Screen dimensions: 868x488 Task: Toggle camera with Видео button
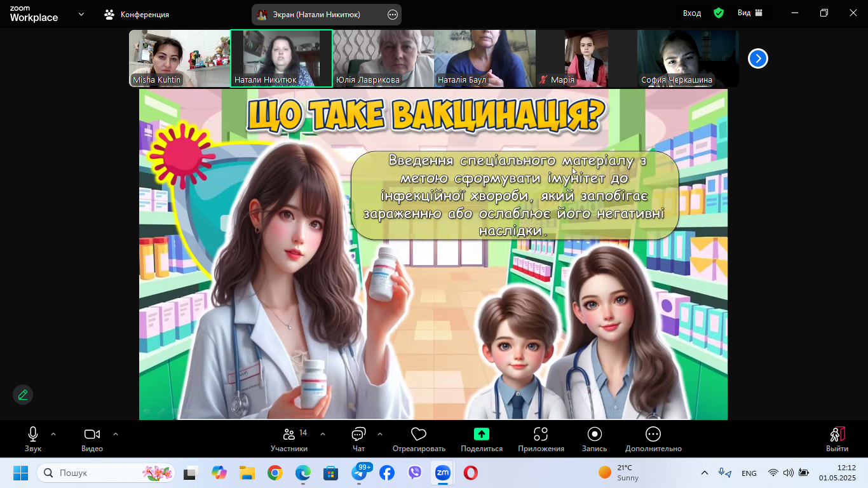point(92,440)
